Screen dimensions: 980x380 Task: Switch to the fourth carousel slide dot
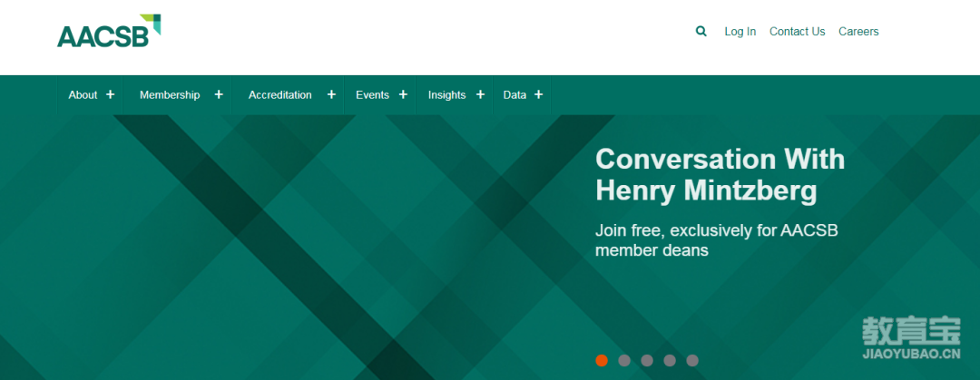(x=670, y=360)
